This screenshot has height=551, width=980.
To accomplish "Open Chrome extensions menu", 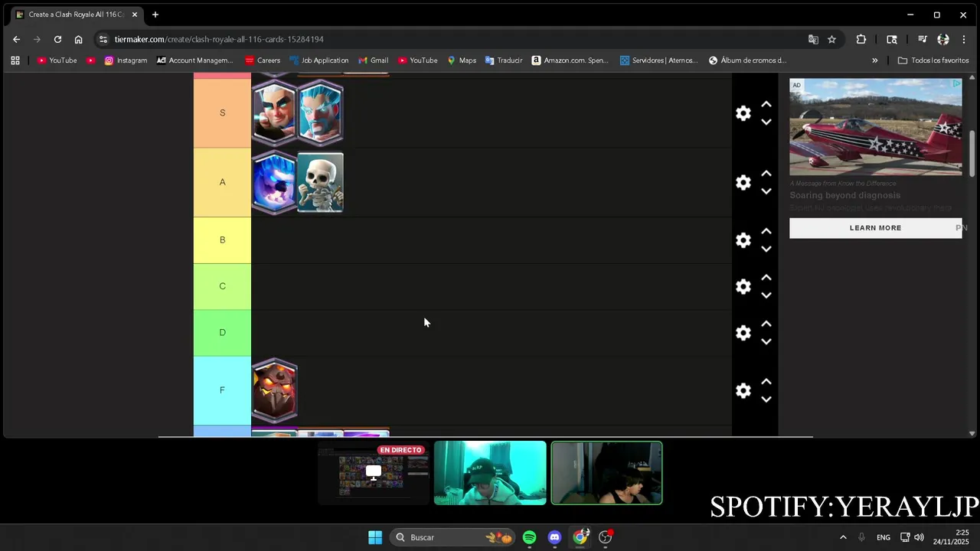I will tap(861, 39).
